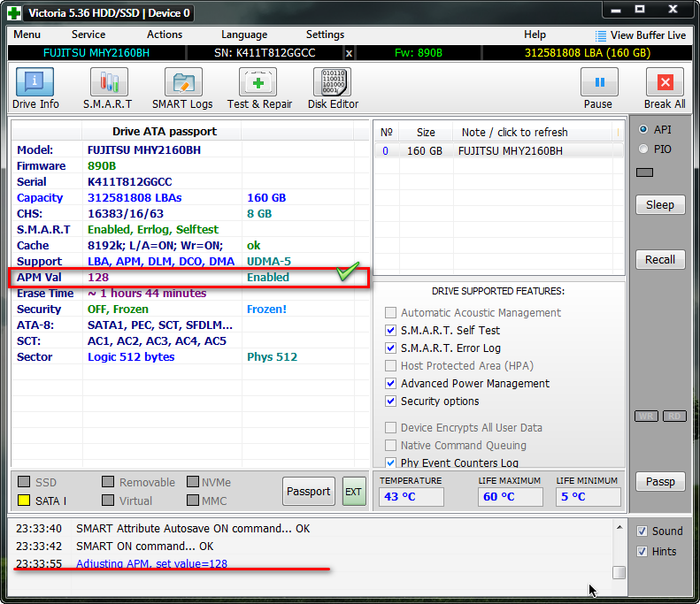Click the log scrollbar up arrow

[619, 527]
